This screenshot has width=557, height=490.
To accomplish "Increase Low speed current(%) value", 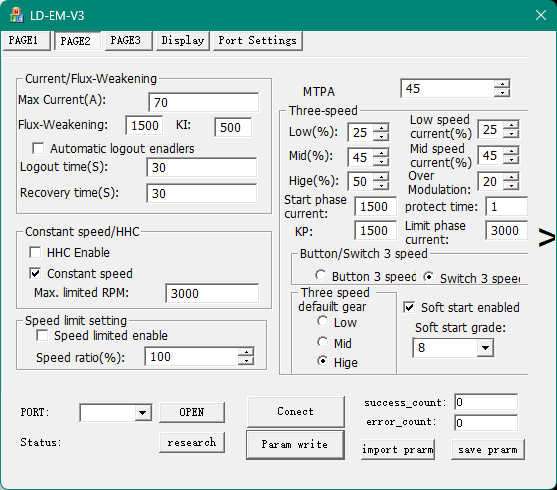I will point(511,125).
